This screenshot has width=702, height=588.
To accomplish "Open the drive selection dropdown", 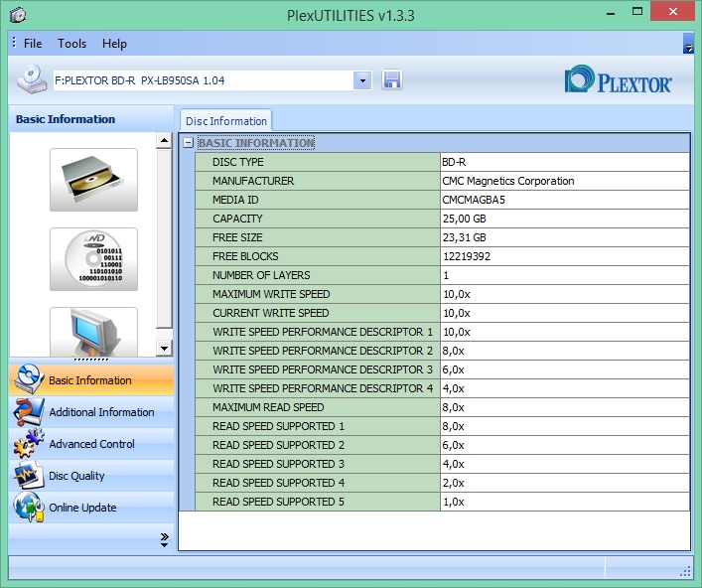I will click(x=361, y=79).
